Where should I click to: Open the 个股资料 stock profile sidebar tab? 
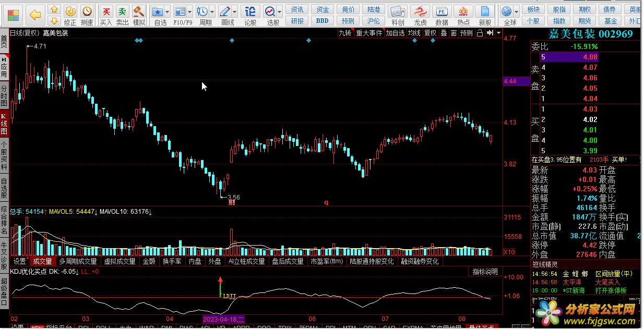pyautogui.click(x=4, y=156)
